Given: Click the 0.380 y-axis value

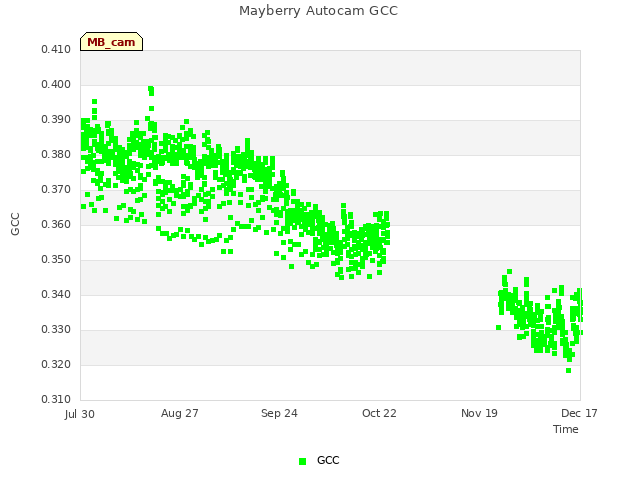Looking at the screenshot, I should [x=56, y=154].
